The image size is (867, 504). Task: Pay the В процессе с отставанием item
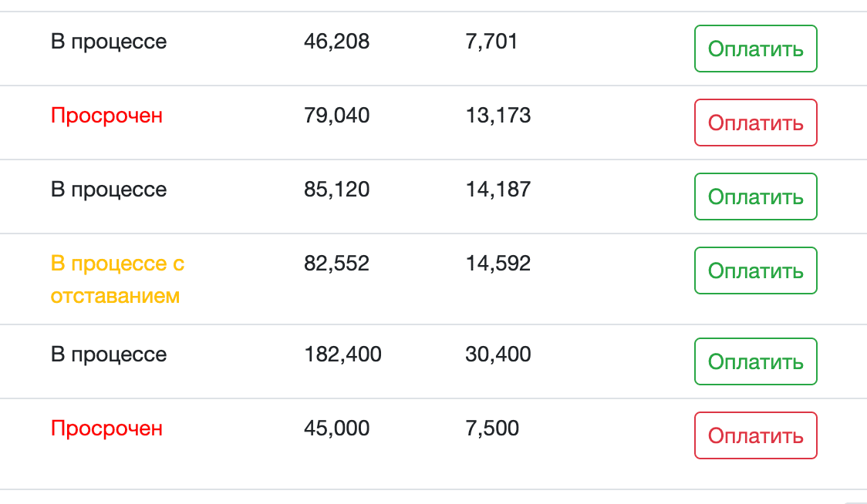(755, 271)
